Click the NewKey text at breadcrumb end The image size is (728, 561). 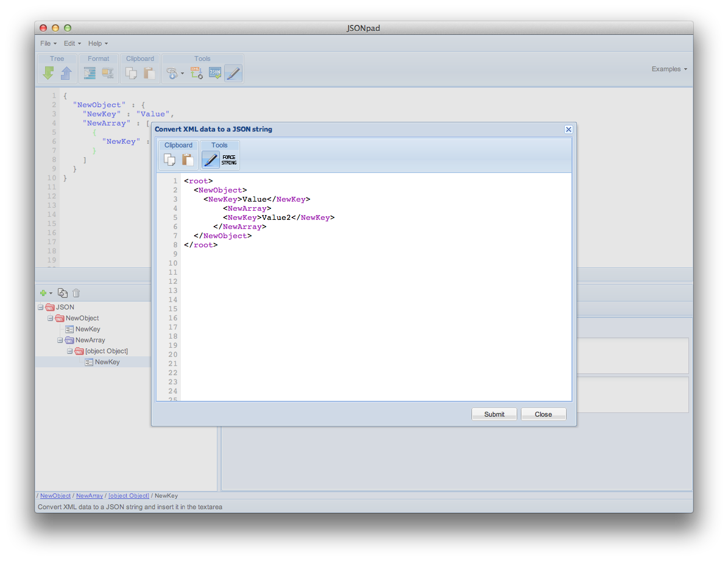pos(166,495)
